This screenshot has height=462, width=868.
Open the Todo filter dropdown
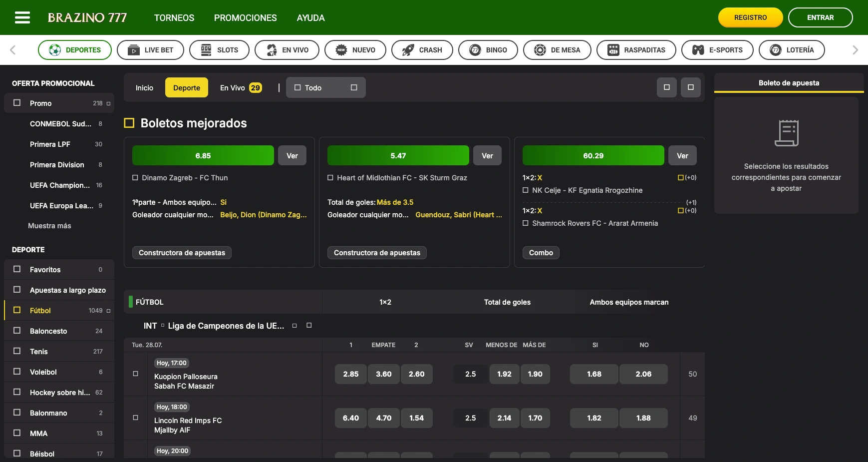tap(326, 87)
